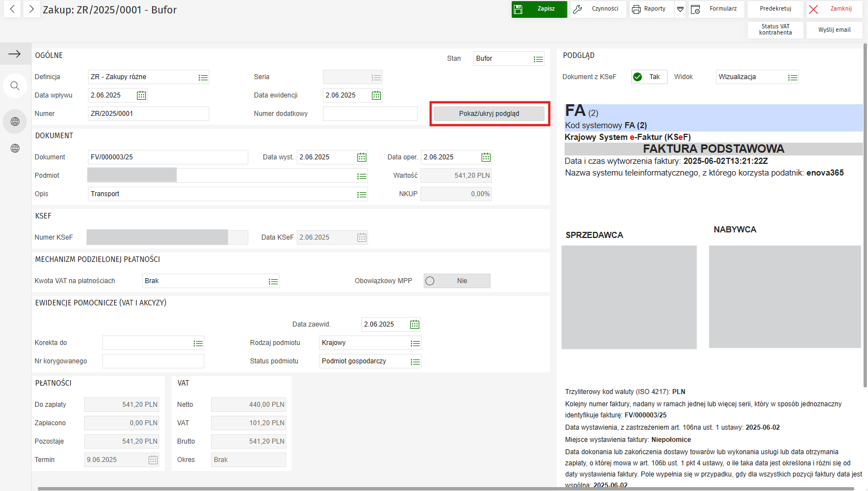868x491 pixels.
Task: Expand the left sidebar with arrow icon
Action: pos(14,54)
